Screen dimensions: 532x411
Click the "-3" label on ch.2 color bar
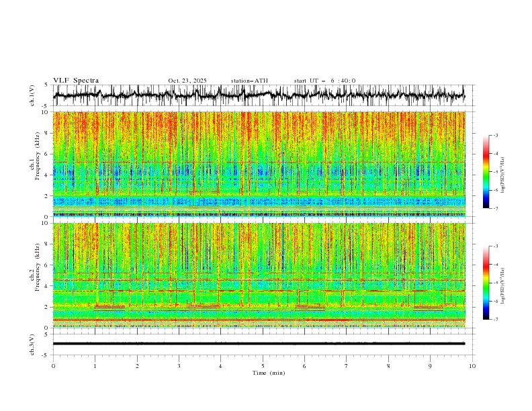pos(496,246)
